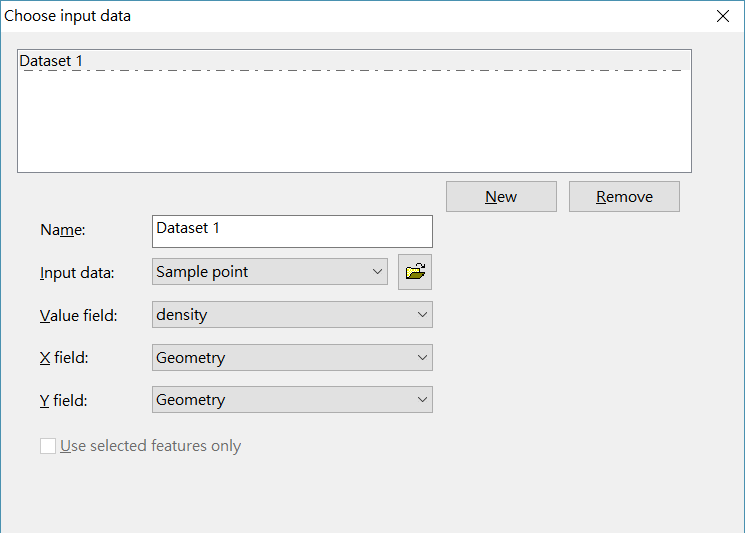Image resolution: width=745 pixels, height=533 pixels.
Task: Click the X field dropdown arrow
Action: point(422,357)
